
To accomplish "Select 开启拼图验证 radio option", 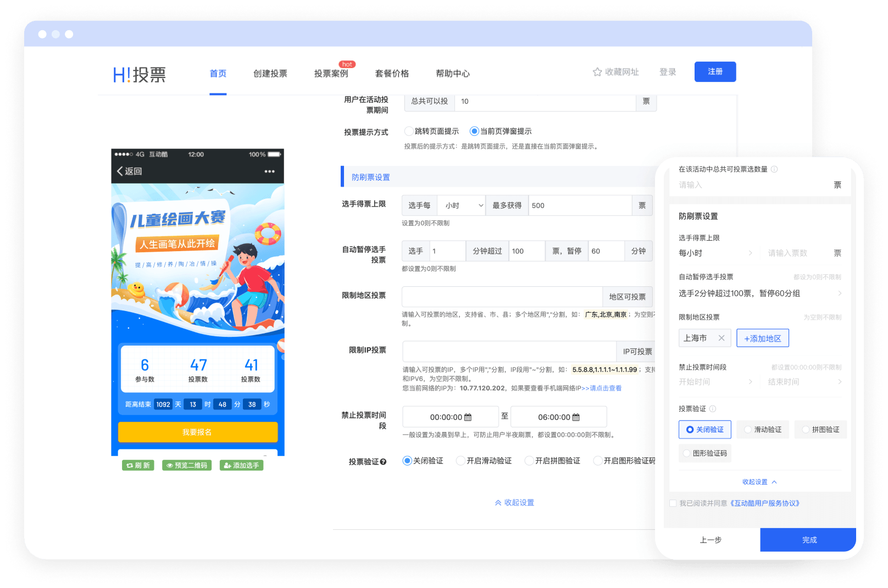I will coord(529,461).
